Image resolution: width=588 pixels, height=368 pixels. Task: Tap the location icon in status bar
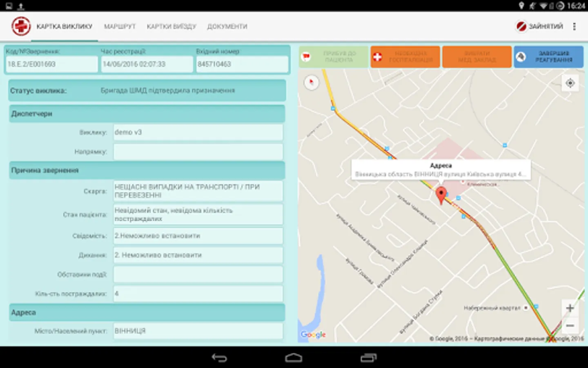click(x=521, y=6)
